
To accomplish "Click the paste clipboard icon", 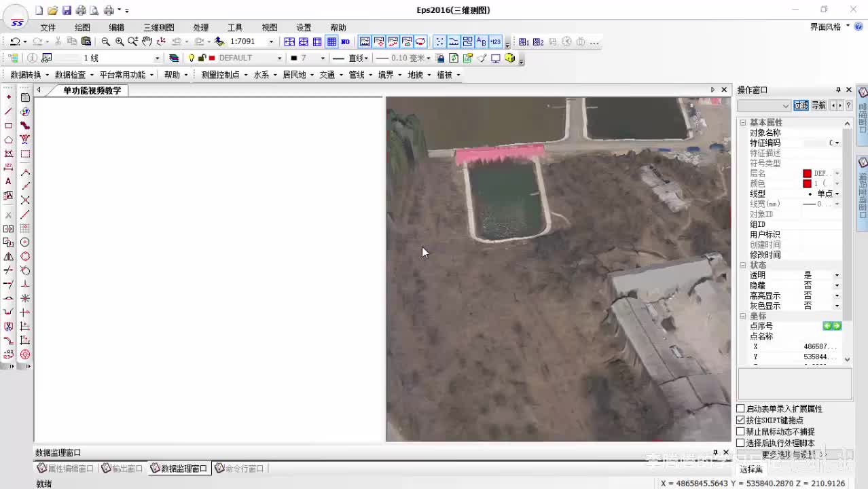I will pos(86,41).
